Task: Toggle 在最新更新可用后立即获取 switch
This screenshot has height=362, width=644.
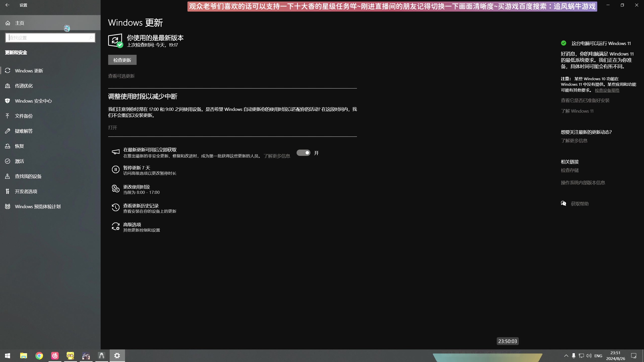Action: tap(303, 153)
